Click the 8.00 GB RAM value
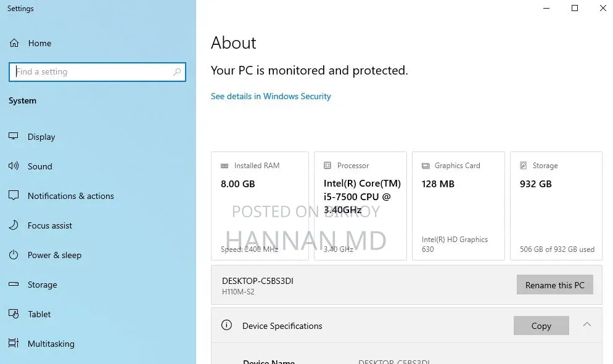The image size is (613, 364). (237, 184)
